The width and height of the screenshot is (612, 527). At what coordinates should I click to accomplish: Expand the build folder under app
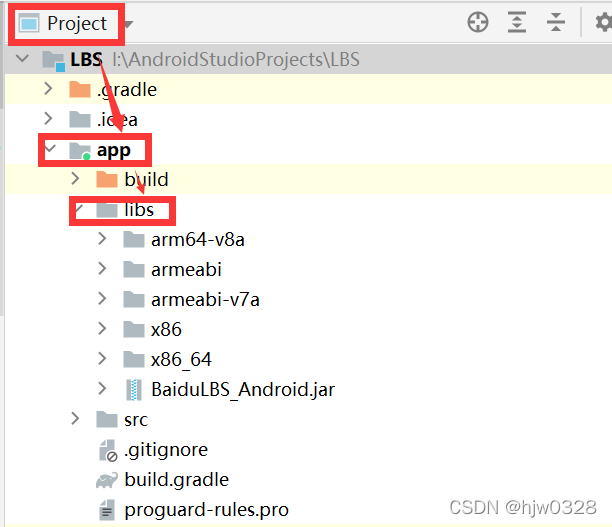point(75,179)
